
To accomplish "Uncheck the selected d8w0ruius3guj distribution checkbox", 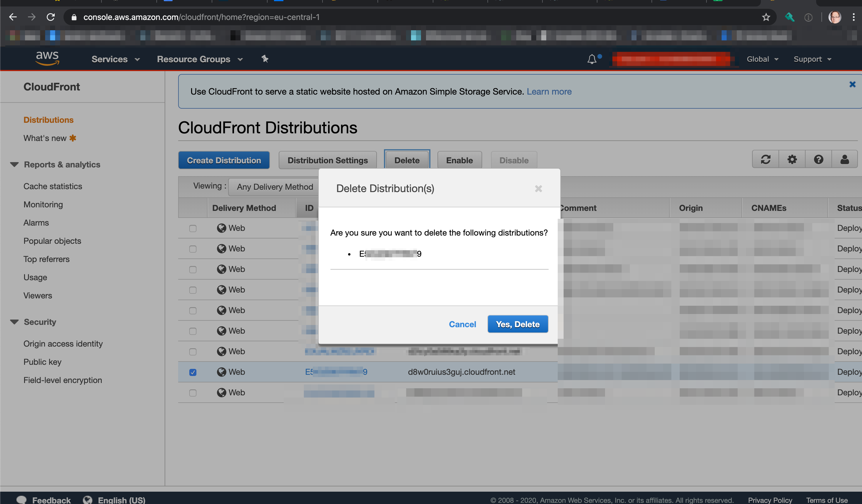I will tap(193, 372).
